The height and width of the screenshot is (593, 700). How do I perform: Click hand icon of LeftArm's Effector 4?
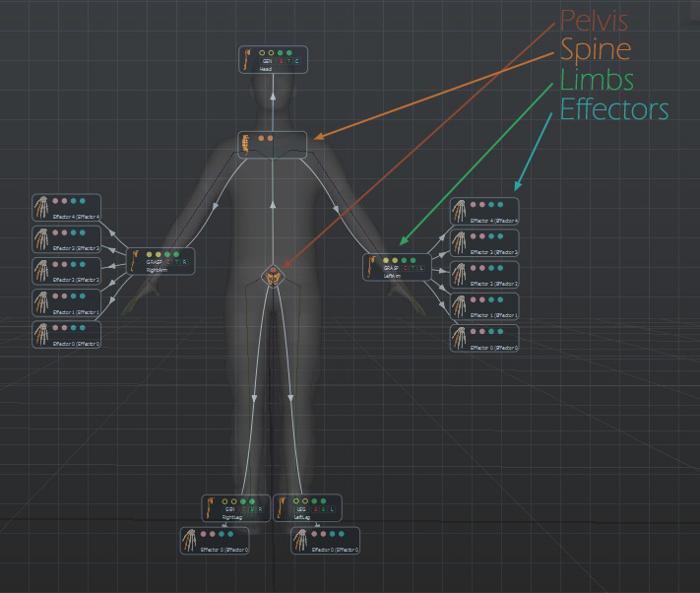459,211
